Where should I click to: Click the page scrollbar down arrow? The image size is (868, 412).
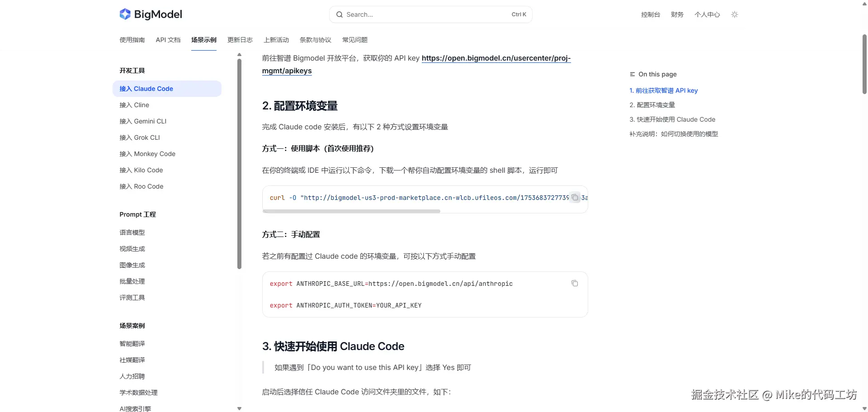coord(864,408)
